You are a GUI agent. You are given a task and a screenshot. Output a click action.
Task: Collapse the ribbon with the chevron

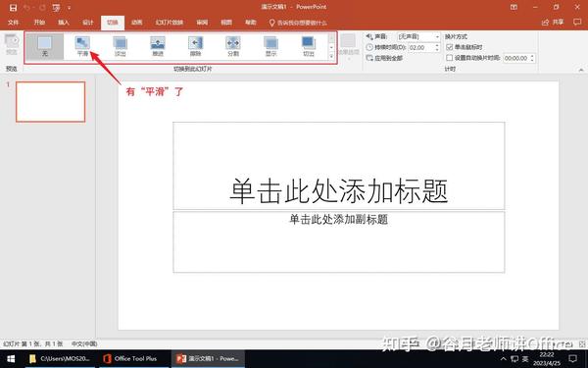[581, 70]
